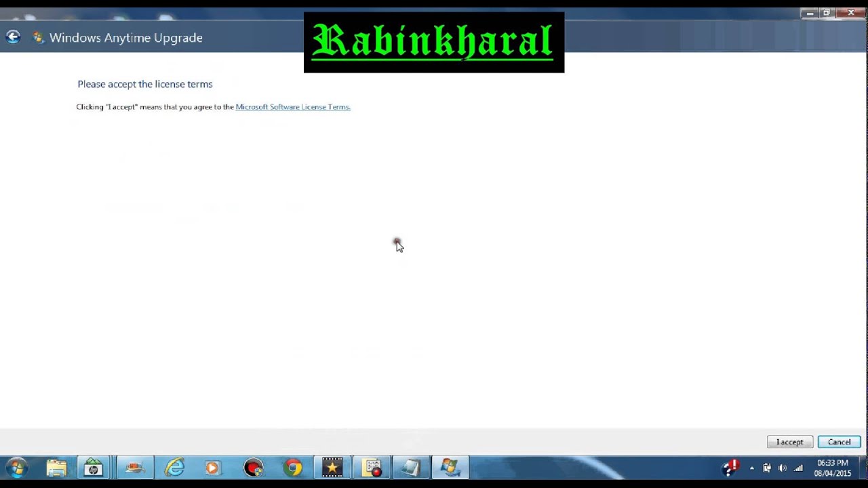Open the red hat icon in taskbar
Image resolution: width=868 pixels, height=488 pixels.
coord(135,468)
